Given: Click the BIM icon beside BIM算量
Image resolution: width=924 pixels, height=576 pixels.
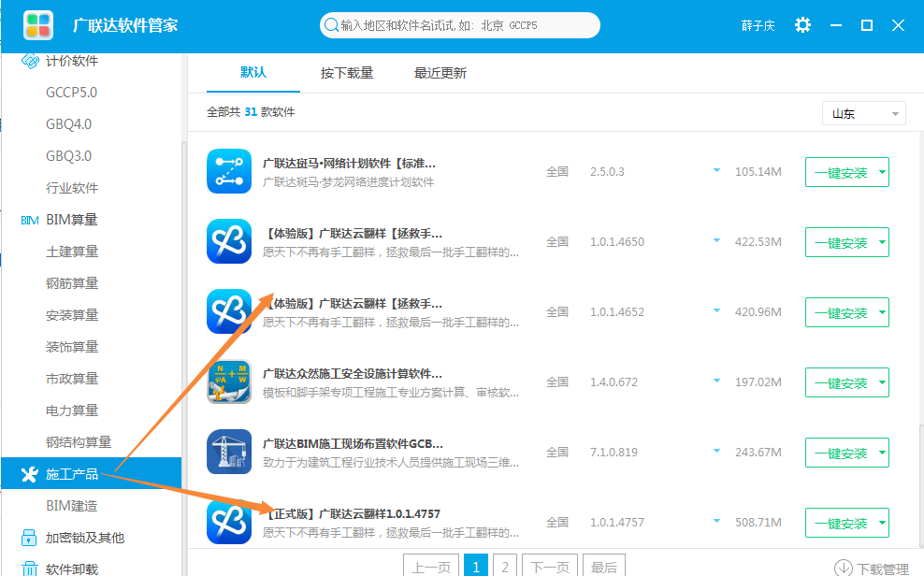Looking at the screenshot, I should coord(30,221).
